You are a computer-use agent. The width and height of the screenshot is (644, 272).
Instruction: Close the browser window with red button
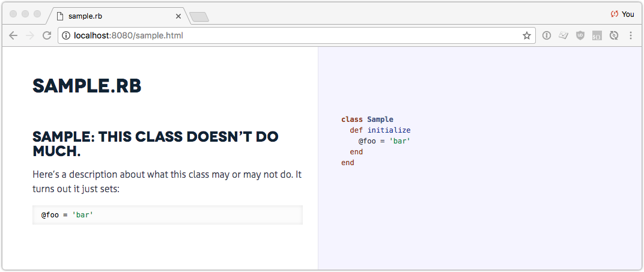click(x=13, y=14)
